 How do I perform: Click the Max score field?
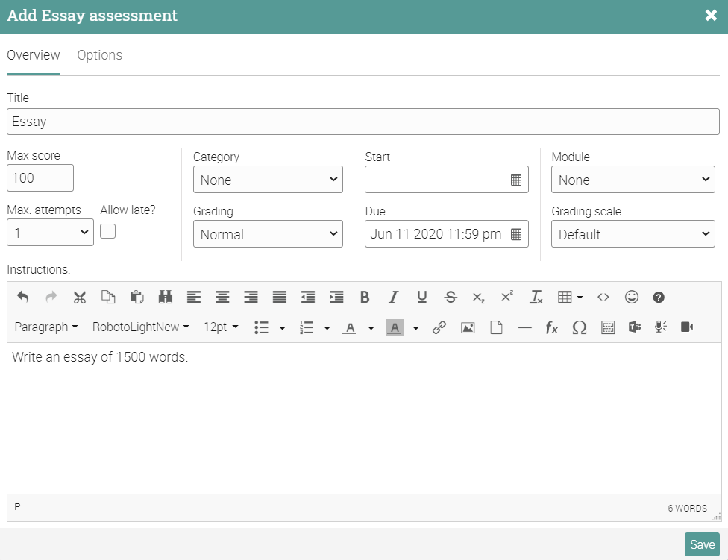[40, 177]
